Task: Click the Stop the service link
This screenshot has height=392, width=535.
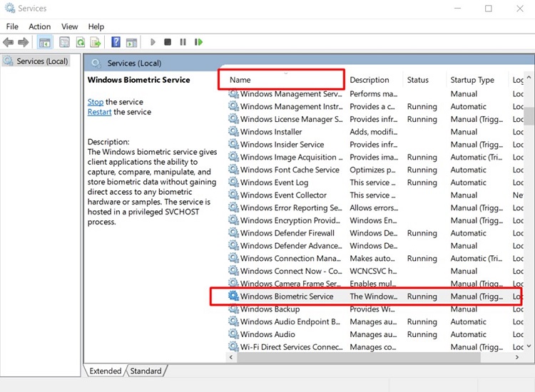Action: click(x=95, y=102)
